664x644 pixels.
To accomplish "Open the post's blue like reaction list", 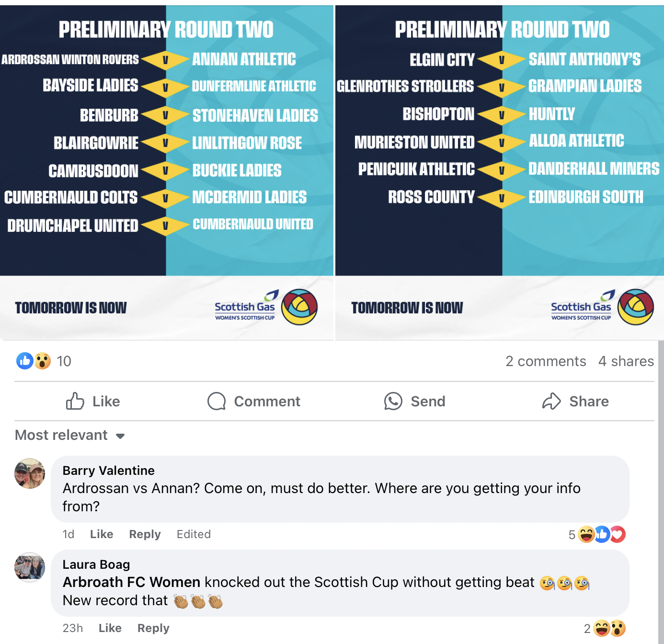I will coord(25,361).
